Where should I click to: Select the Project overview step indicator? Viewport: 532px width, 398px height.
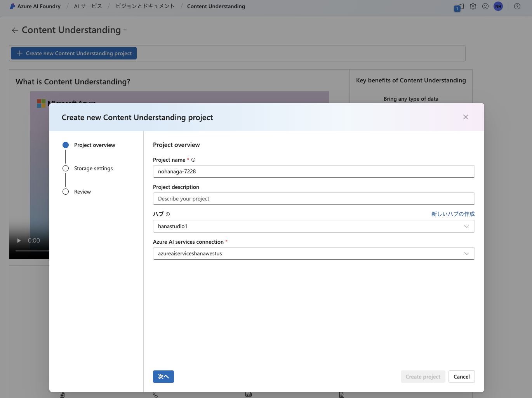point(65,145)
